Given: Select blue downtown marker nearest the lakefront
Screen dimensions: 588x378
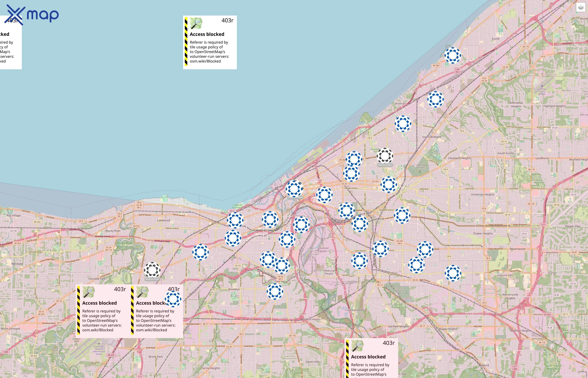Looking at the screenshot, I should [x=294, y=189].
